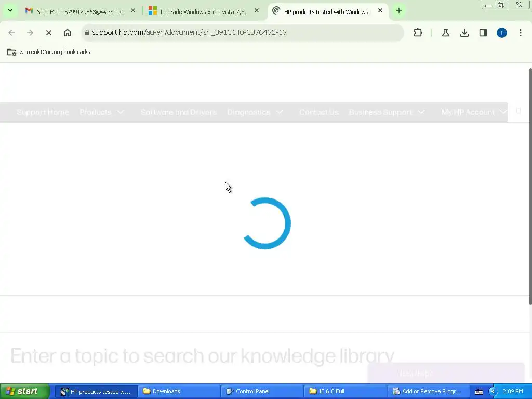Open a new browser tab

click(399, 11)
